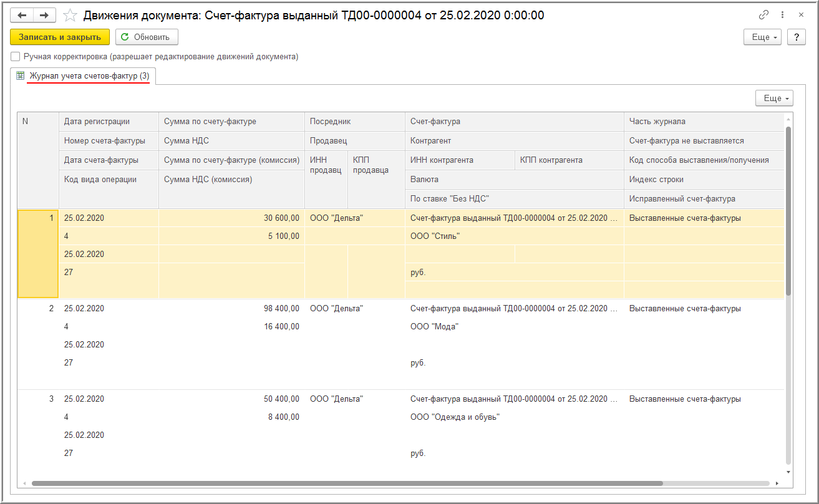Enable 'Ручная корректировка' checkbox
The image size is (819, 504).
[x=16, y=56]
